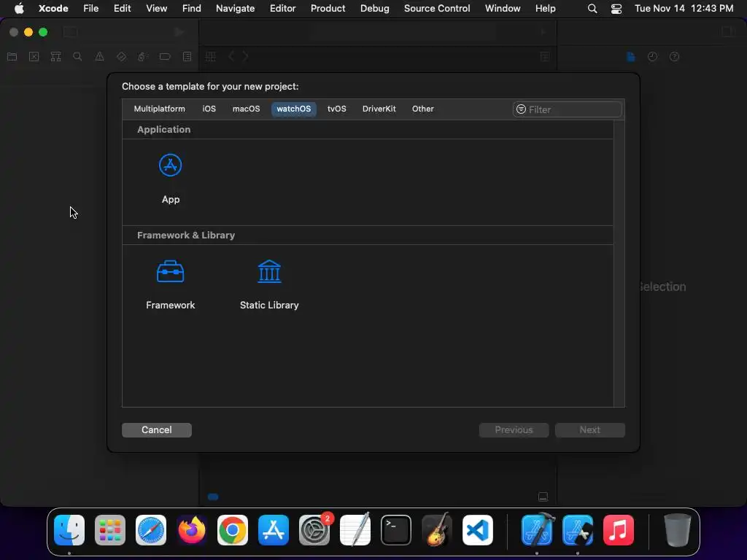This screenshot has width=747, height=560.
Task: Select the App template icon
Action: tap(170, 166)
